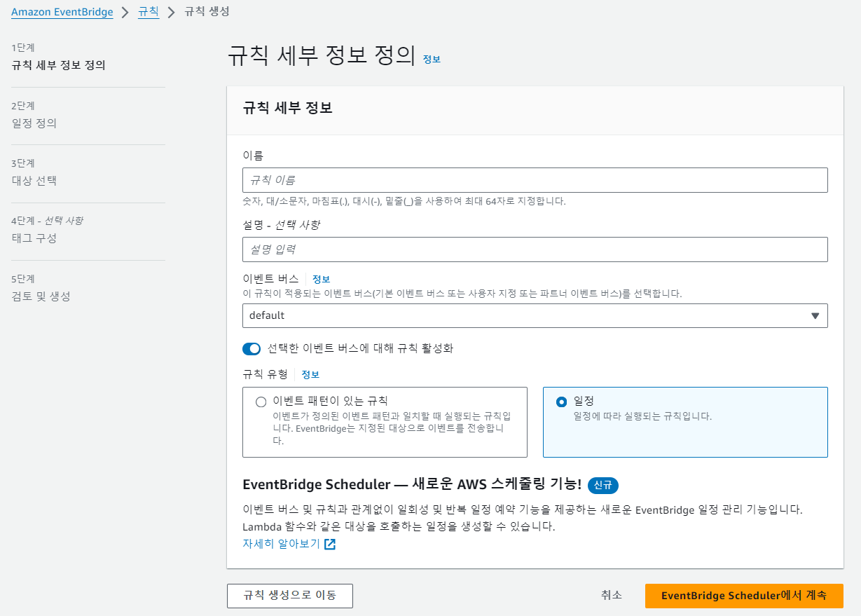Select step 3 대상 선택
This screenshot has height=616, width=861.
(34, 181)
